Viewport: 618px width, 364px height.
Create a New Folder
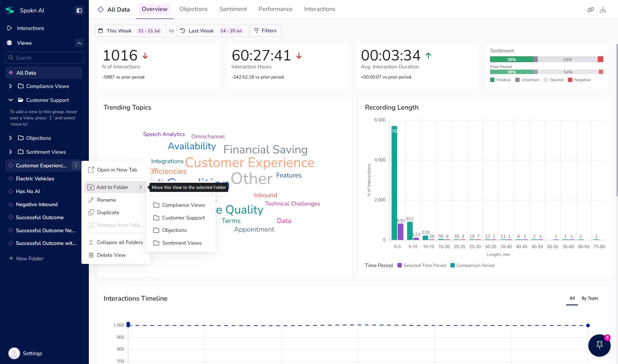(26, 259)
